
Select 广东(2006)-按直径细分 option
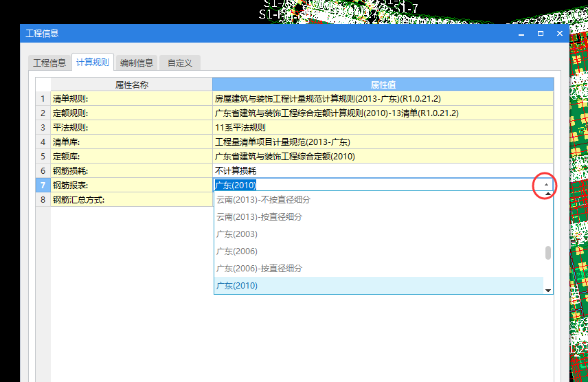coord(378,269)
